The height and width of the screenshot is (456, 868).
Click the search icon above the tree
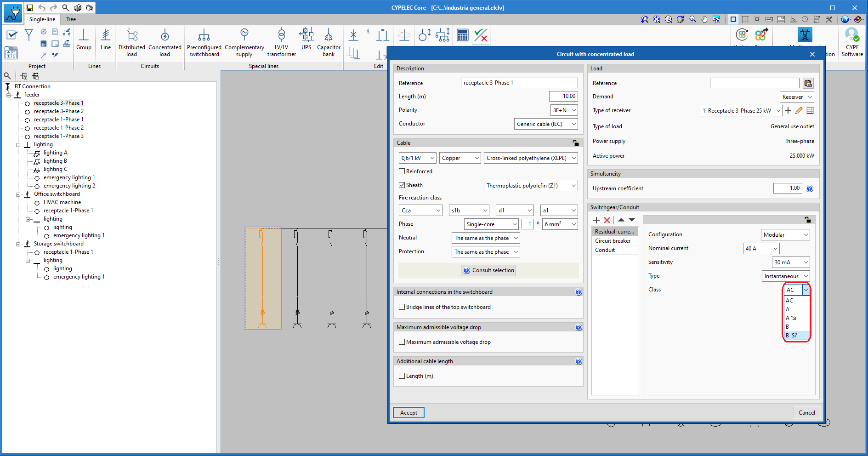(7, 76)
